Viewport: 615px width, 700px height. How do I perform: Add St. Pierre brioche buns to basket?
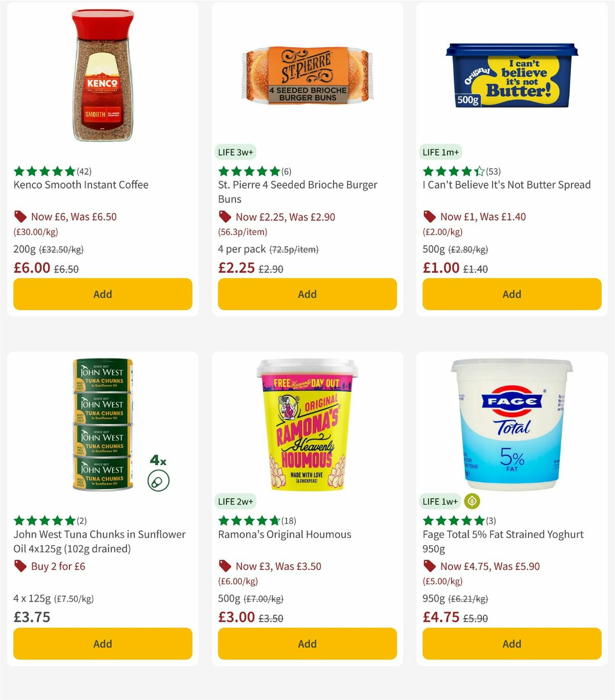pyautogui.click(x=306, y=294)
